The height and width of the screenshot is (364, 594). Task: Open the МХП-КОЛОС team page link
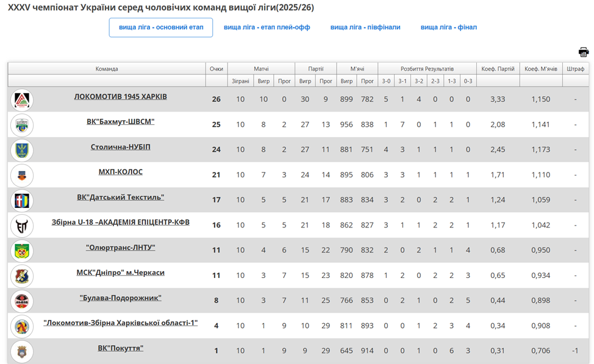point(121,172)
